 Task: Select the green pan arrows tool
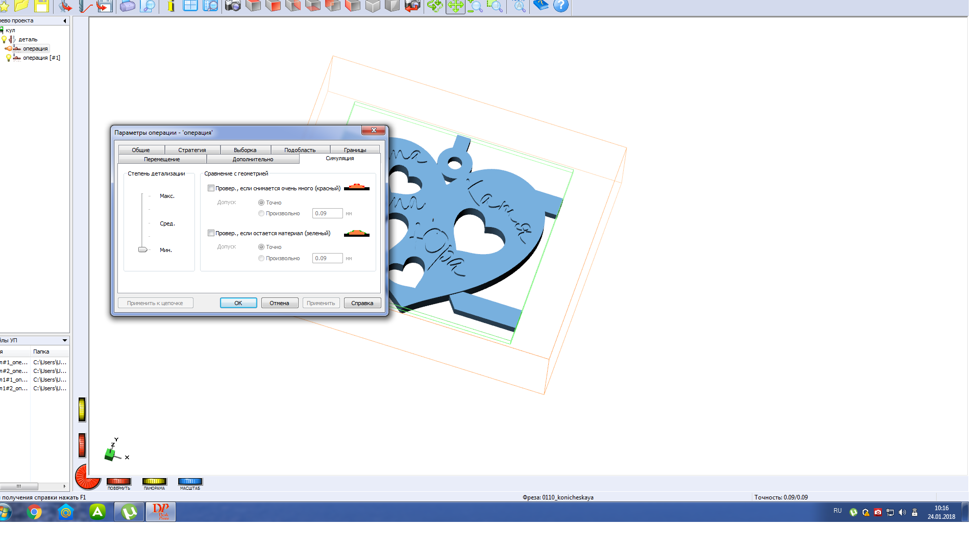tap(455, 6)
